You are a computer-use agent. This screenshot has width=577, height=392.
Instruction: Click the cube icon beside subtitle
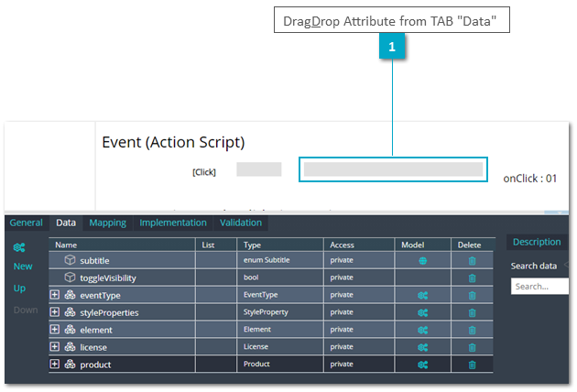click(x=70, y=260)
